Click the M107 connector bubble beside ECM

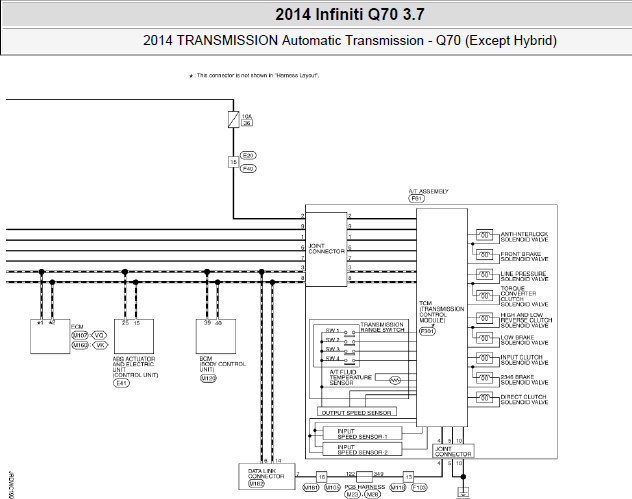tap(80, 335)
